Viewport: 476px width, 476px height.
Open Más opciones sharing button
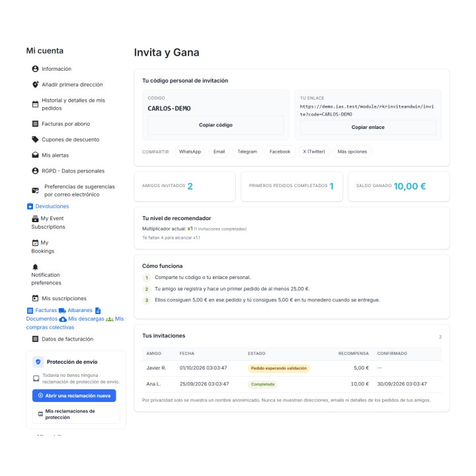[352, 151]
